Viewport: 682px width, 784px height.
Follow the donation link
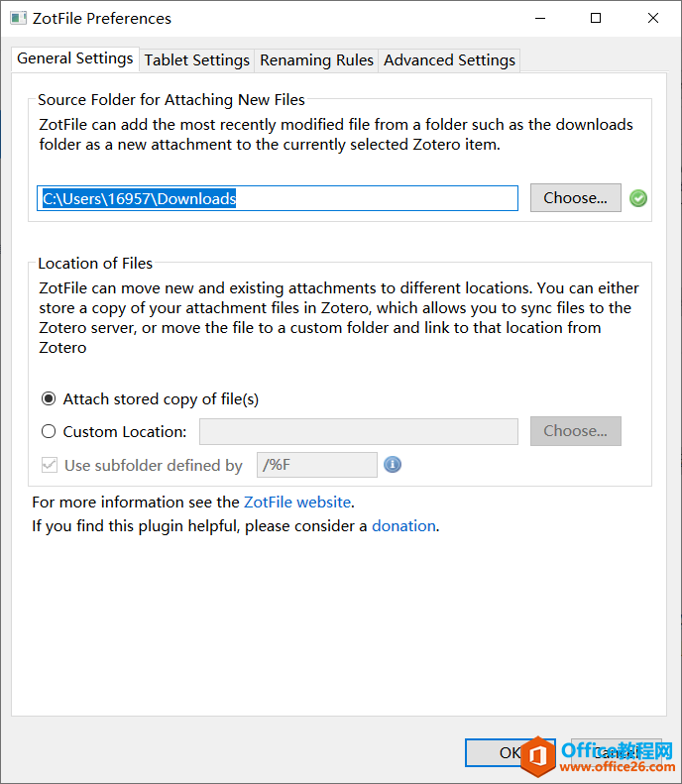point(403,526)
